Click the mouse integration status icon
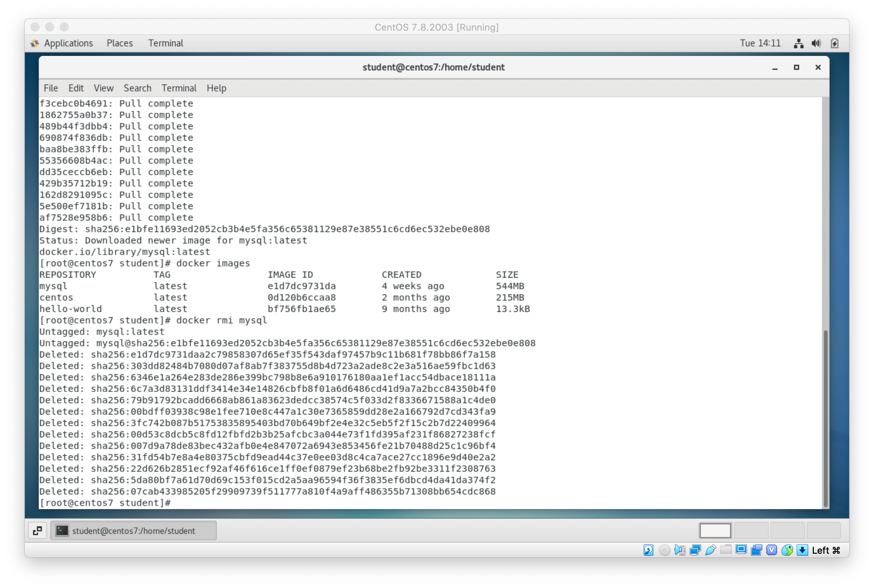Image resolution: width=874 pixels, height=588 pixels. [787, 550]
